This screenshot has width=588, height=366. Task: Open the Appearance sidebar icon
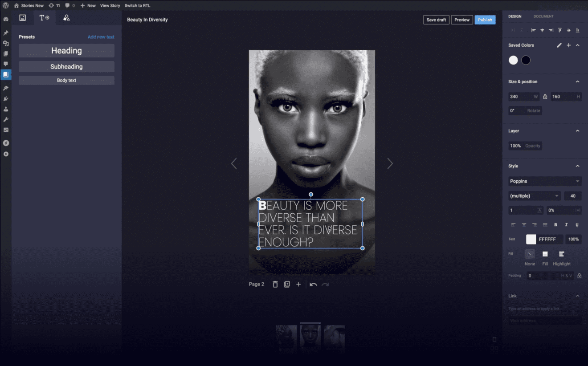point(6,88)
